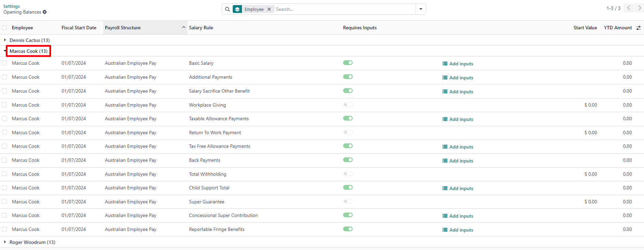
Task: Sort by Salary Rule column header
Action: click(x=201, y=28)
